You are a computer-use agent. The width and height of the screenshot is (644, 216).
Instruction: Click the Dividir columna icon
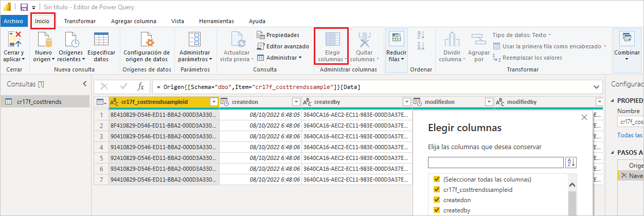click(452, 40)
